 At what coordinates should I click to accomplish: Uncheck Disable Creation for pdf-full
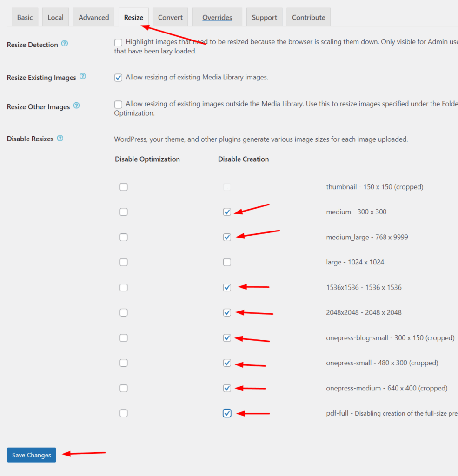coord(227,413)
